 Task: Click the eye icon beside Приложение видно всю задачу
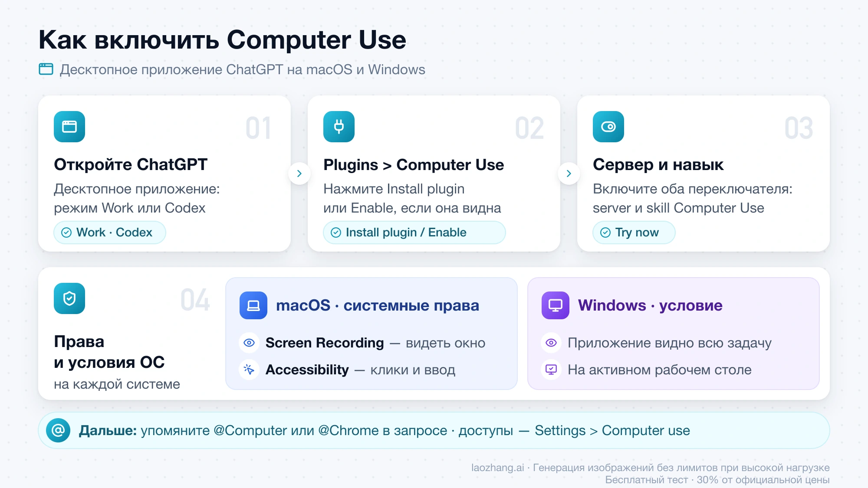tap(551, 343)
